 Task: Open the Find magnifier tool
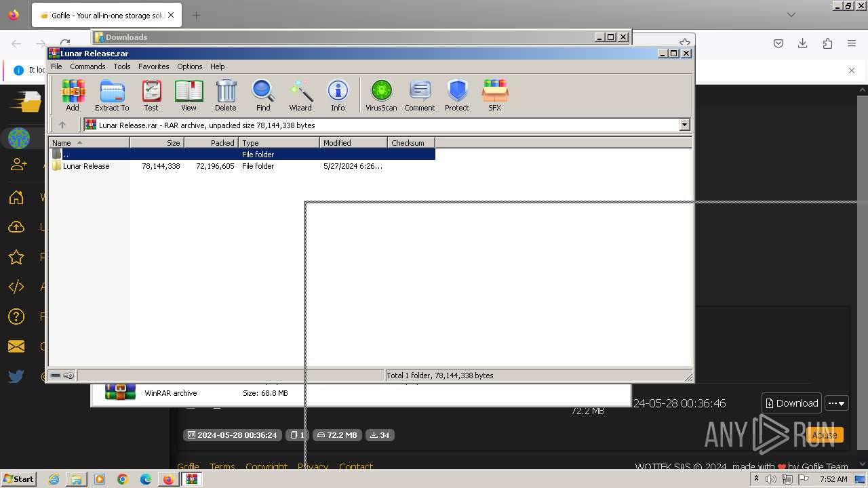click(x=263, y=96)
